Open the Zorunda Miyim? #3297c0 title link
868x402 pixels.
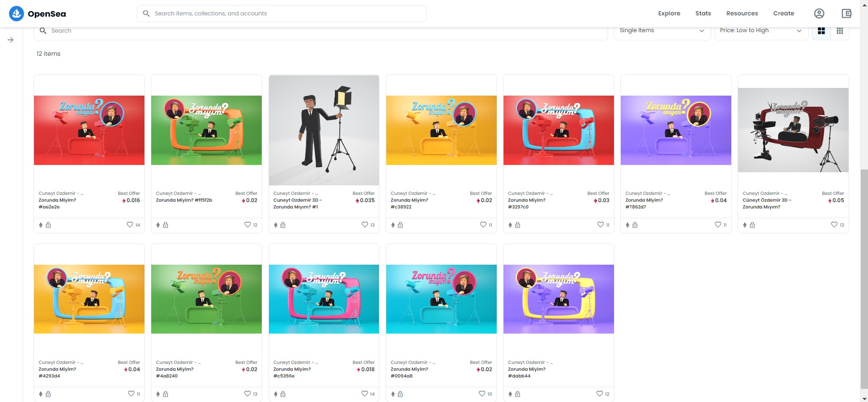(x=527, y=203)
